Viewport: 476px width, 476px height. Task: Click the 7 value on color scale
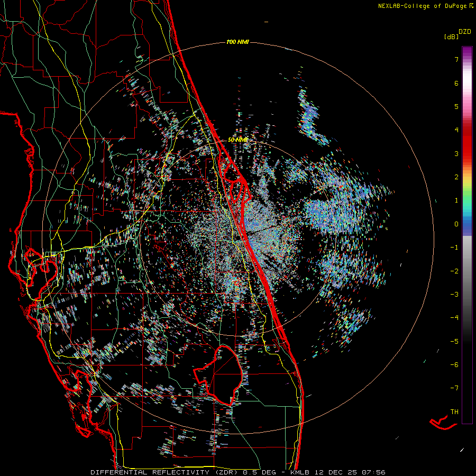tap(456, 59)
